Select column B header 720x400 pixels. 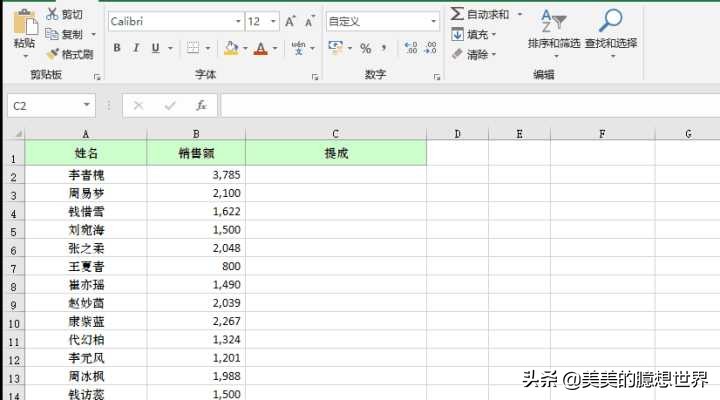(196, 134)
